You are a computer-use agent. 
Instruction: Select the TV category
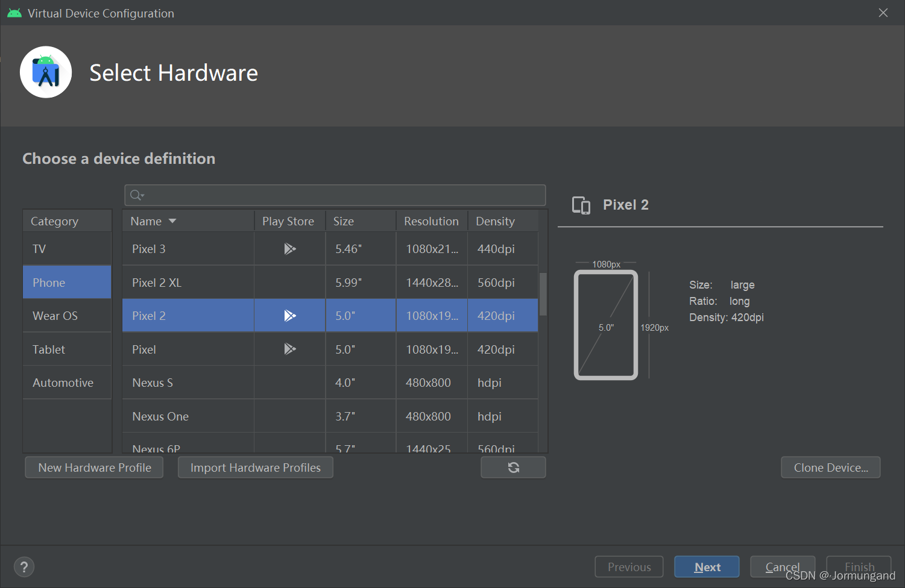coord(67,249)
